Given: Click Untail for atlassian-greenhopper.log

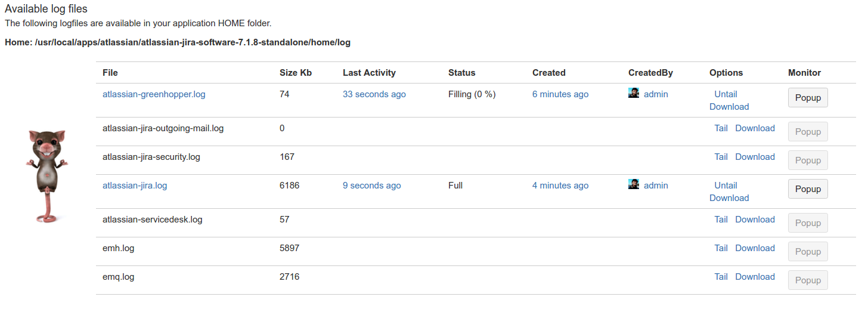Looking at the screenshot, I should pos(726,94).
